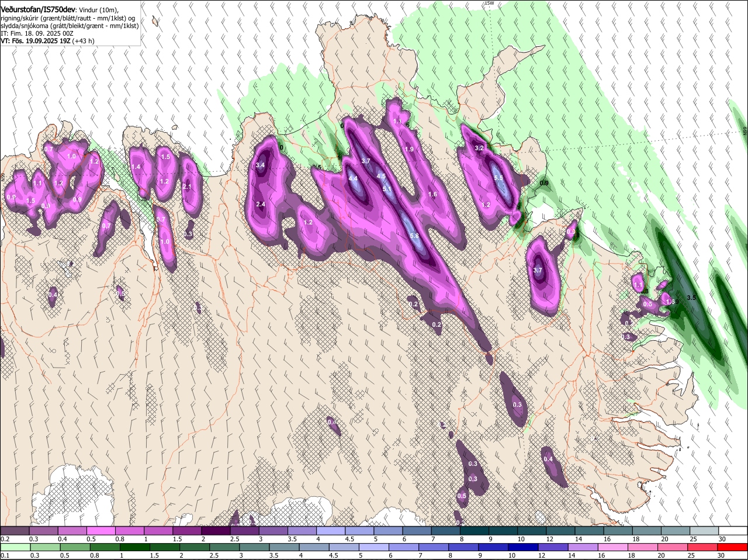Click the 5.8 snowfall value on the map
This screenshot has height=560, width=748.
click(415, 236)
